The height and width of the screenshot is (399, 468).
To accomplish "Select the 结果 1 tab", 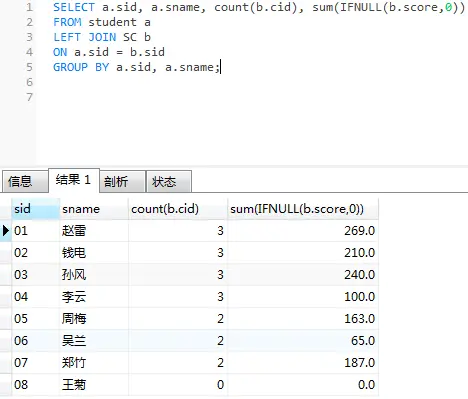I will coord(74,180).
